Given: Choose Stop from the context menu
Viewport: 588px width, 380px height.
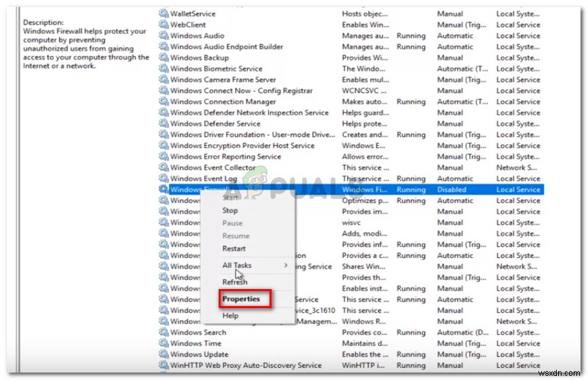Looking at the screenshot, I should coord(230,210).
